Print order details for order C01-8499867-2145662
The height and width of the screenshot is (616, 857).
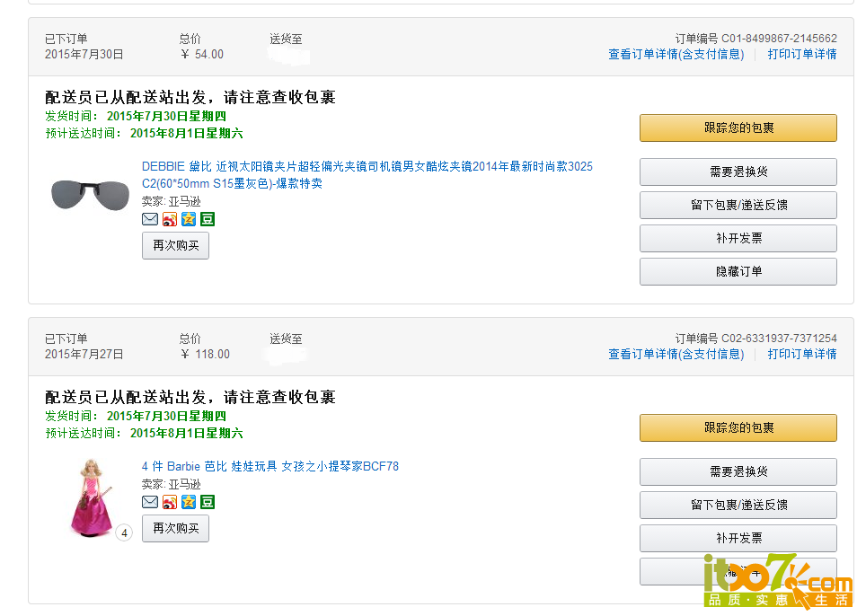coord(802,54)
